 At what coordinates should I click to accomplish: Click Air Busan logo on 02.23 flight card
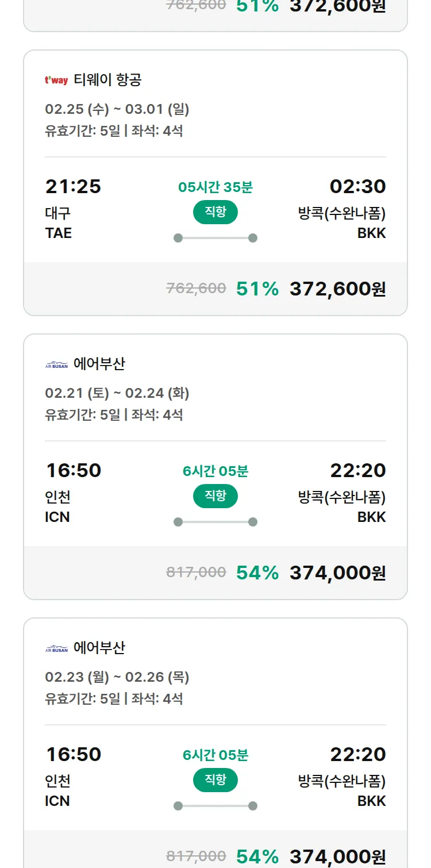tap(56, 648)
